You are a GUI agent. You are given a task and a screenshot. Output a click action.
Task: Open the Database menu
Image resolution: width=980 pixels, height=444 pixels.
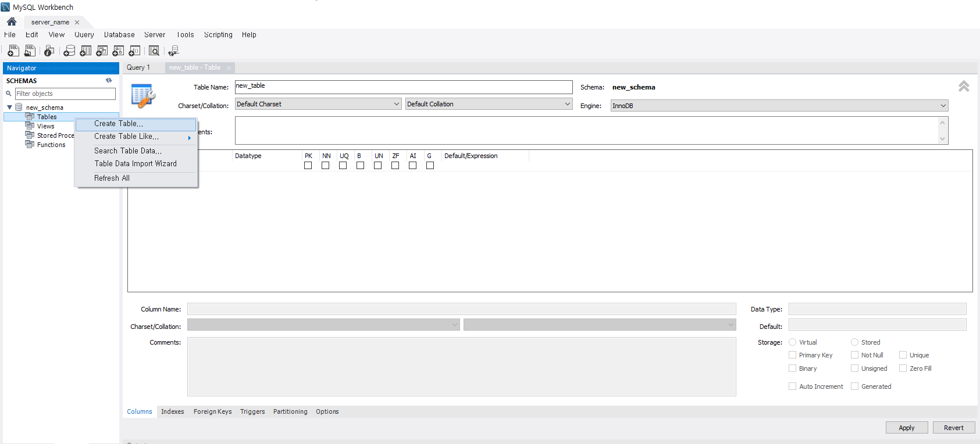pyautogui.click(x=119, y=35)
